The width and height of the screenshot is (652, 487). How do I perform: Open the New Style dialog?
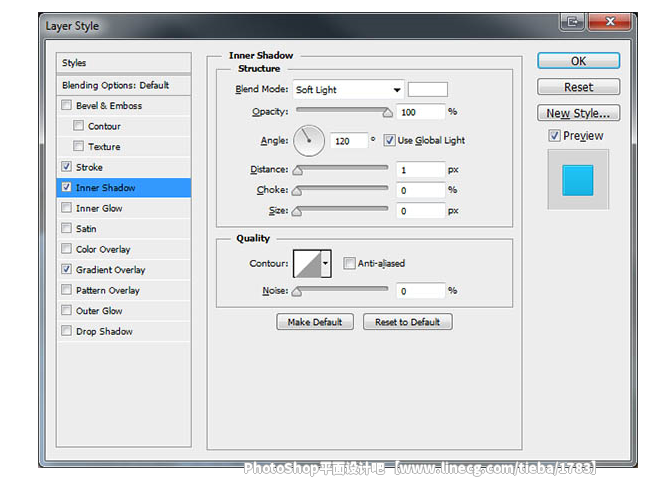[x=578, y=113]
